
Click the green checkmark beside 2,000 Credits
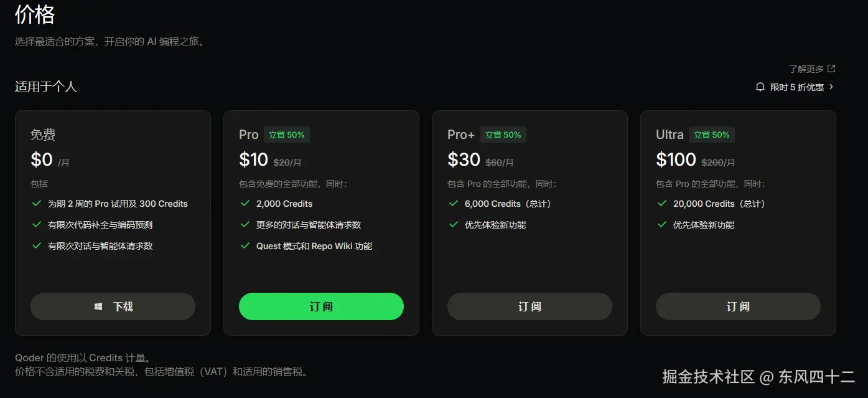(x=245, y=204)
